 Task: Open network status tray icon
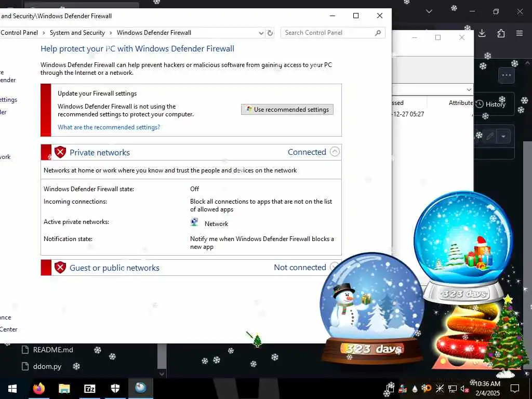[x=453, y=389]
